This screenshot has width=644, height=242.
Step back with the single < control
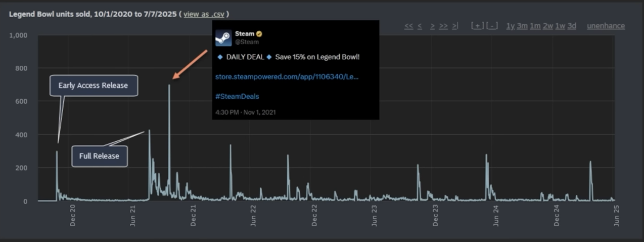[x=420, y=26]
